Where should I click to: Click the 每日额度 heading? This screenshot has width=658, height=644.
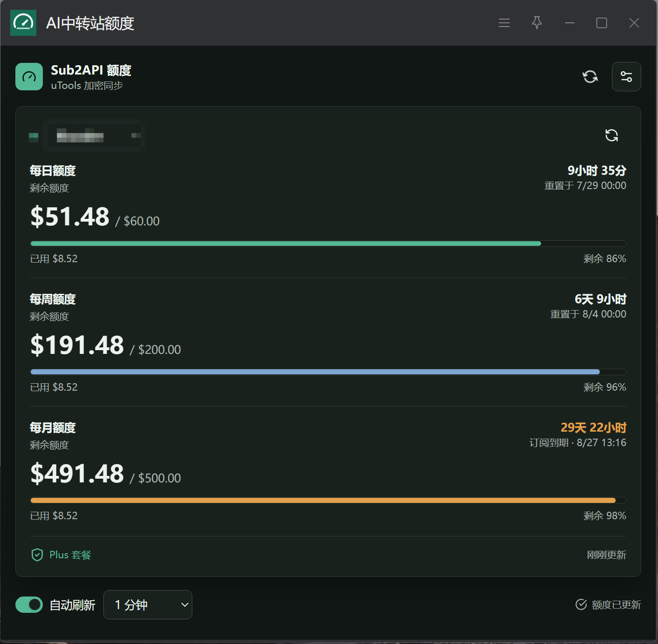pyautogui.click(x=53, y=171)
